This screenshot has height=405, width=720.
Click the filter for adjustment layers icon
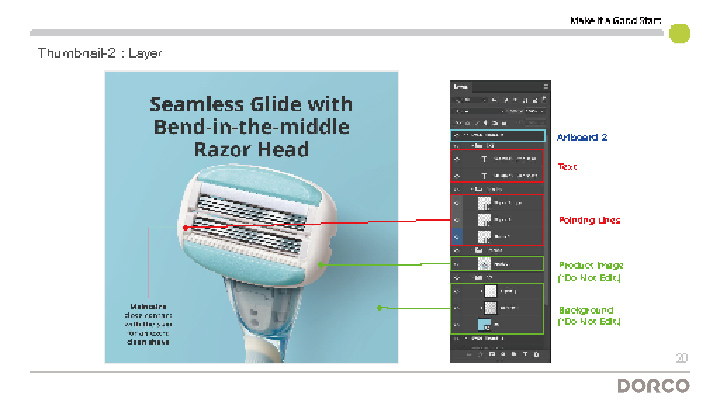point(506,100)
